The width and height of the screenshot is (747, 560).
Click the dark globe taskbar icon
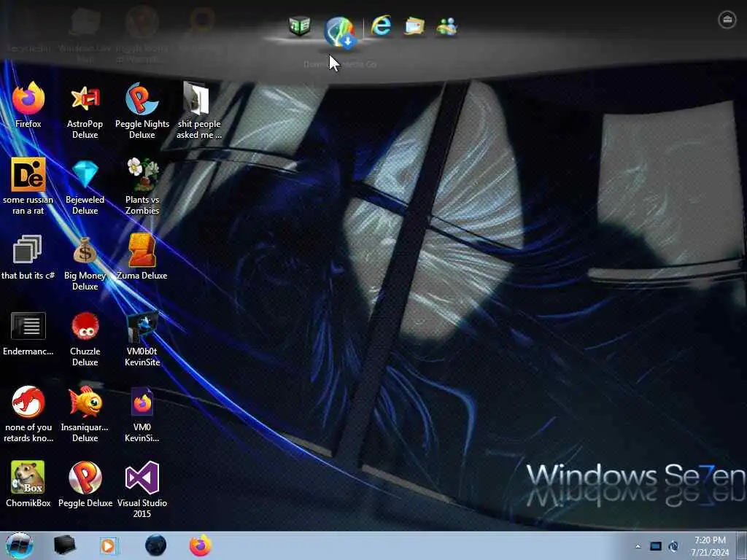[156, 545]
